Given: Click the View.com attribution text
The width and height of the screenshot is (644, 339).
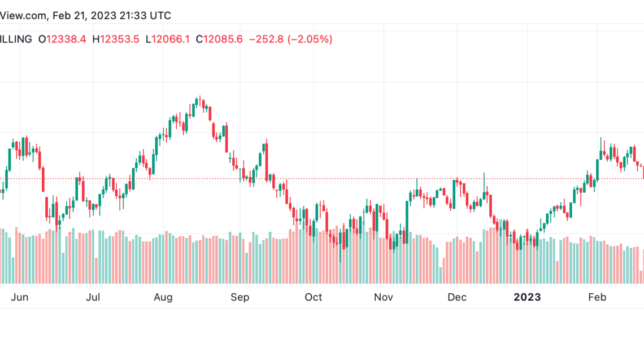Looking at the screenshot, I should tap(24, 16).
